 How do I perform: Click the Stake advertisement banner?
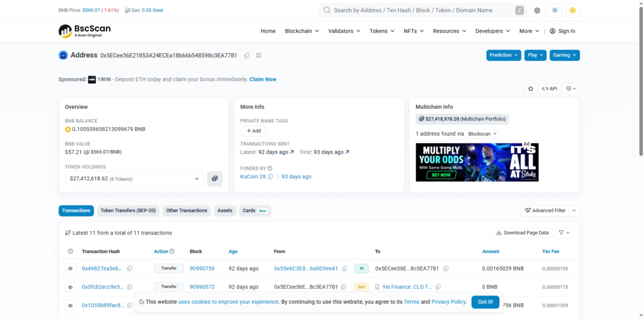click(477, 162)
